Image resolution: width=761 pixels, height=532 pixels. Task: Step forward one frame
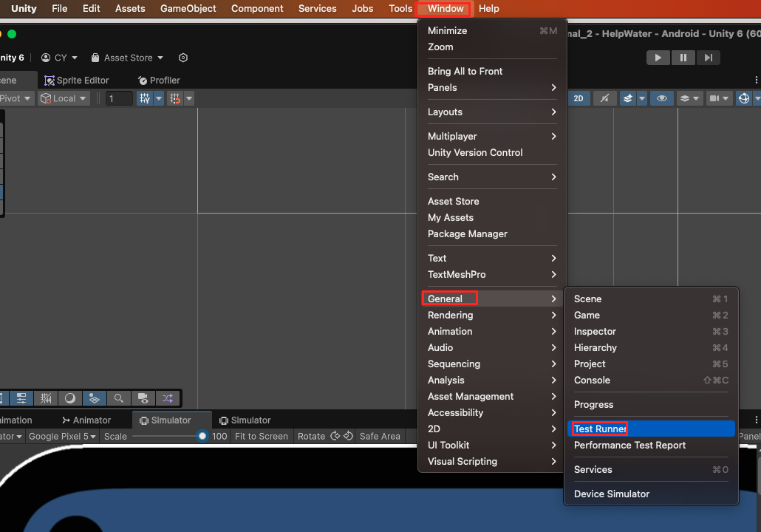[x=709, y=58]
